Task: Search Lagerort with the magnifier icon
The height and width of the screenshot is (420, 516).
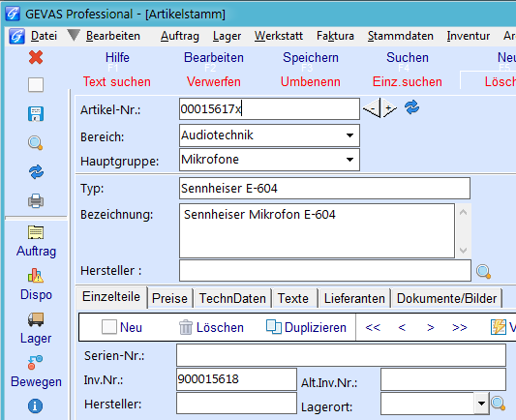Action: (x=498, y=404)
